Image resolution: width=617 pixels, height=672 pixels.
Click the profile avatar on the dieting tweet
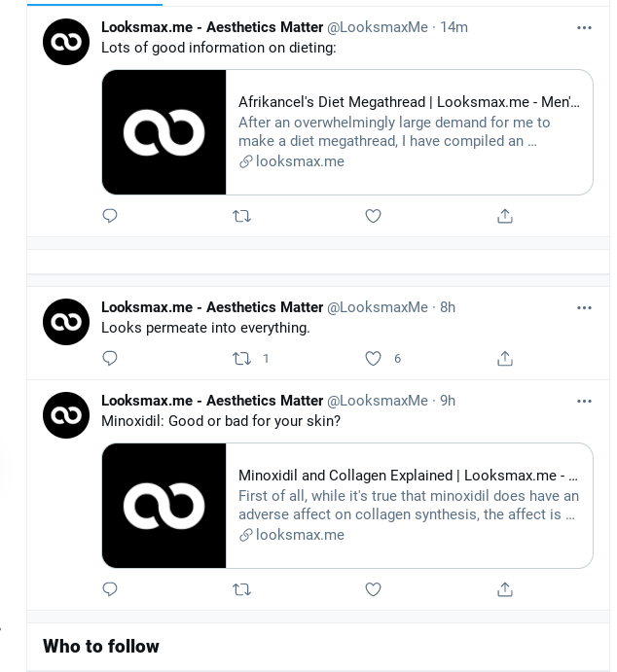[66, 42]
